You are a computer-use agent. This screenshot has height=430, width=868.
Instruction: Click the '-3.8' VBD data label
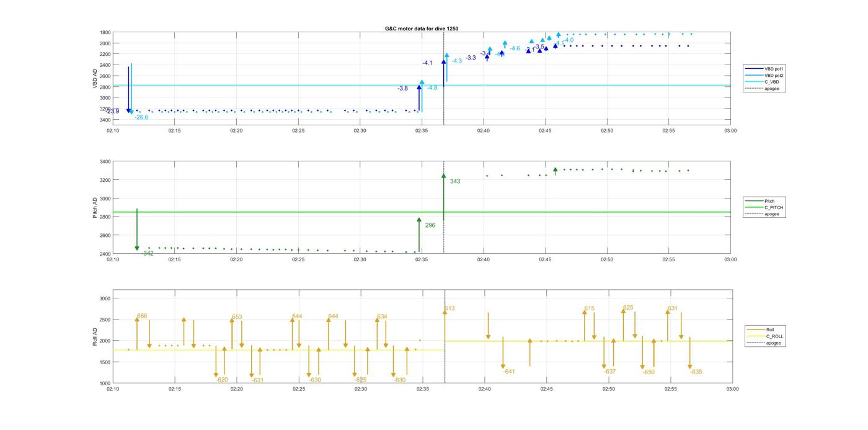coord(403,89)
